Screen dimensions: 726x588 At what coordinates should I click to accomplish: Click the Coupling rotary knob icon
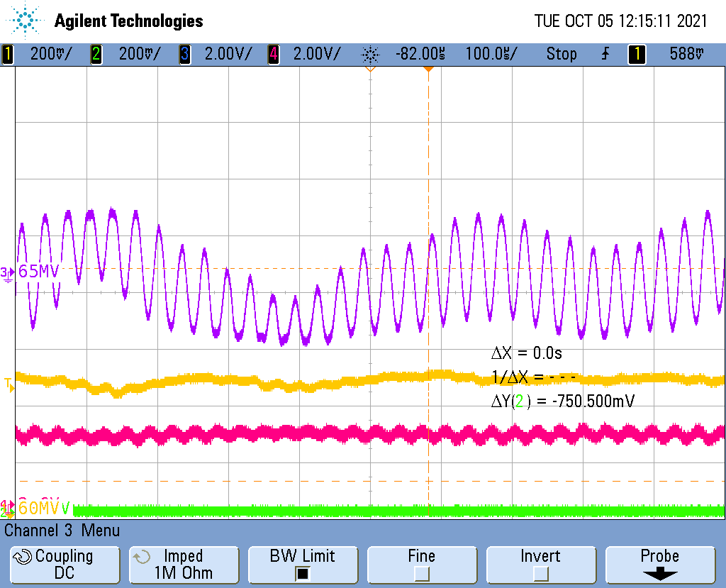[22, 556]
